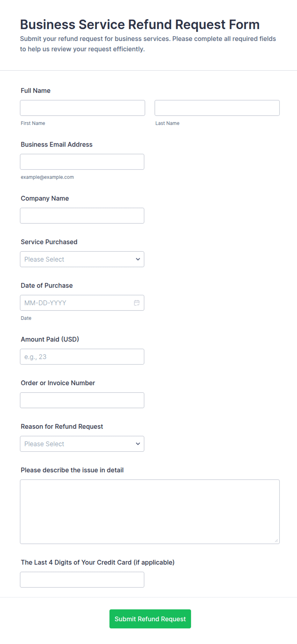The image size is (297, 644).
Task: Open the Reason for Refund Request dropdown
Action: pos(82,444)
